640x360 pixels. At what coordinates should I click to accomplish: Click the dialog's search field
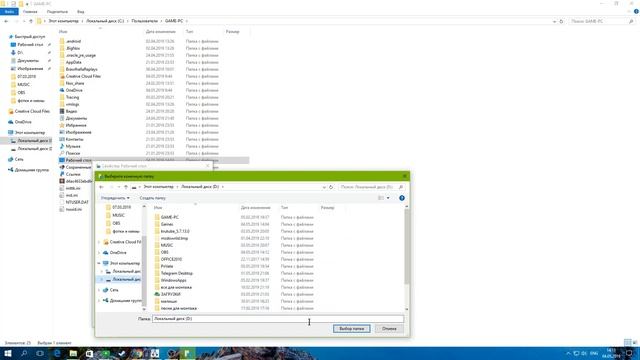pos(371,187)
